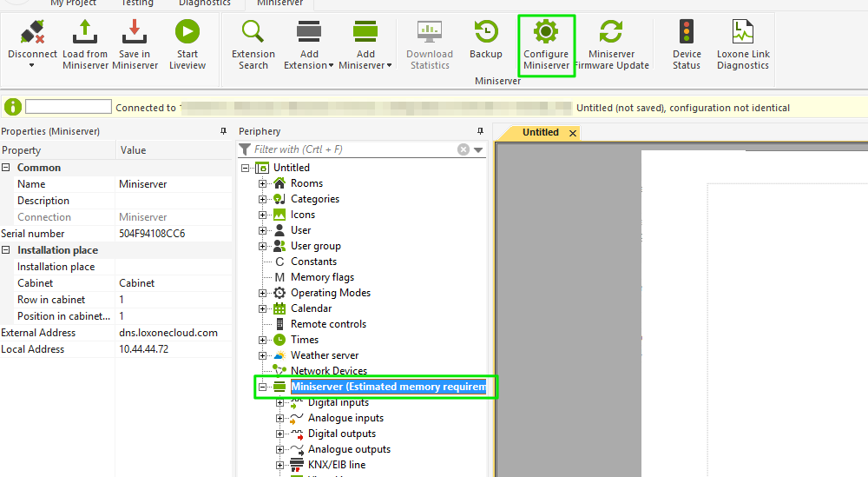The height and width of the screenshot is (477, 868).
Task: Select the User item in tree
Action: click(x=300, y=230)
